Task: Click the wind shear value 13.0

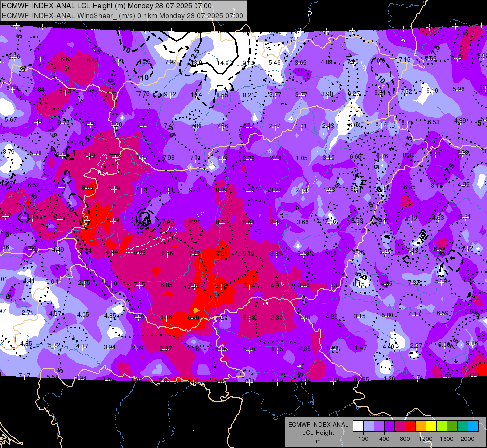Action: [x=196, y=63]
